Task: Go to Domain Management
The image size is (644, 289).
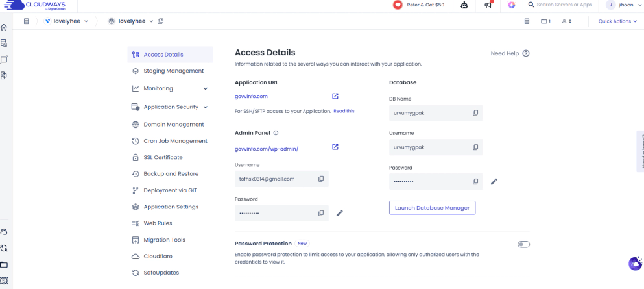Action: point(173,124)
